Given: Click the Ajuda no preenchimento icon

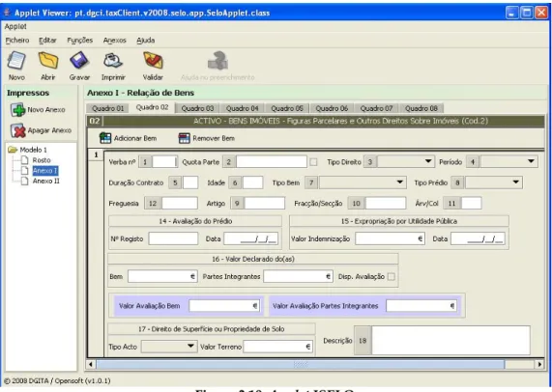Looking at the screenshot, I should click(x=218, y=61).
